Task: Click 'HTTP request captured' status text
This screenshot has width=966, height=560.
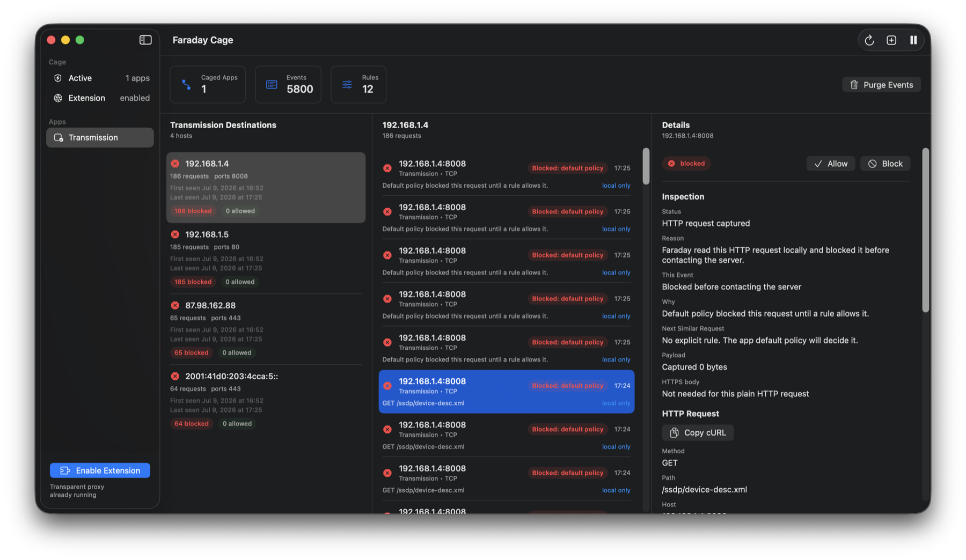Action: click(x=706, y=223)
